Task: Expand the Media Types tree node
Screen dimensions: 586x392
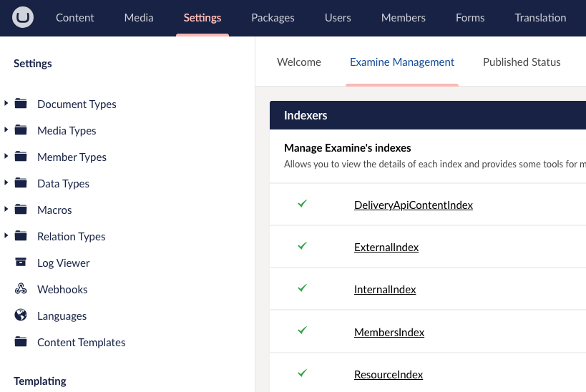Action: click(x=6, y=130)
